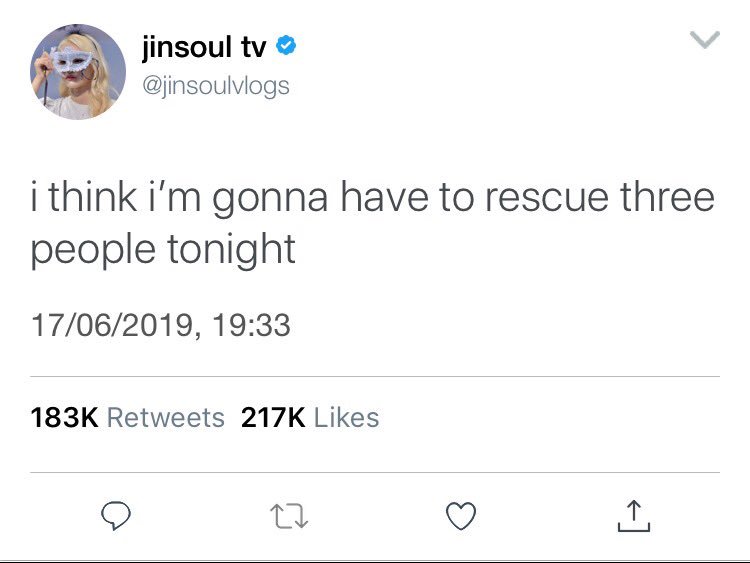The height and width of the screenshot is (563, 750).
Task: View the 183K Retweets list
Action: (127, 417)
